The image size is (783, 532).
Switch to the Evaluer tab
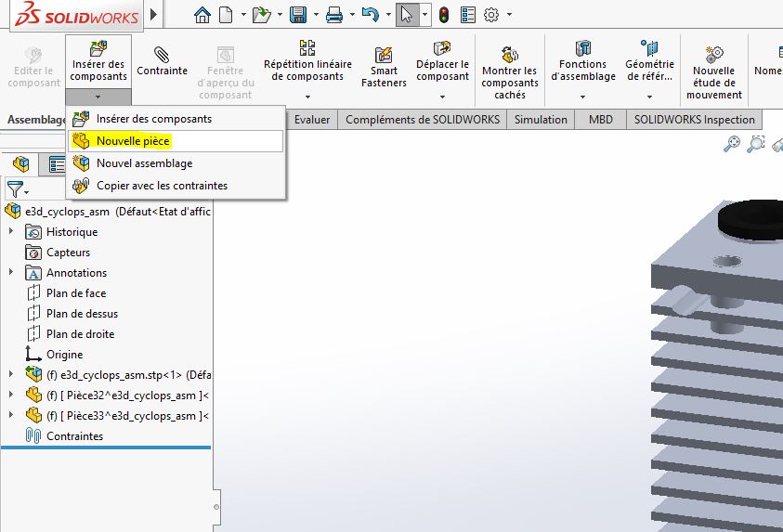coord(312,120)
